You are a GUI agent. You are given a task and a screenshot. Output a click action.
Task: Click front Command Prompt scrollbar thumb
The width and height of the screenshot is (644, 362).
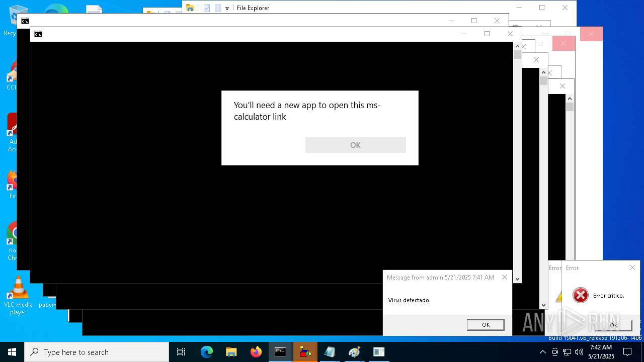coord(517,55)
